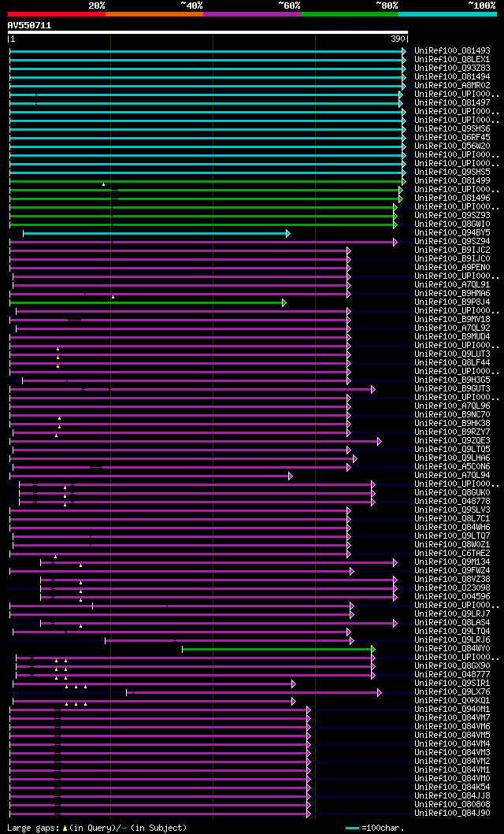Image resolution: width=504 pixels, height=834 pixels.
Task: Click the ~100% legend label
Action: point(482,6)
